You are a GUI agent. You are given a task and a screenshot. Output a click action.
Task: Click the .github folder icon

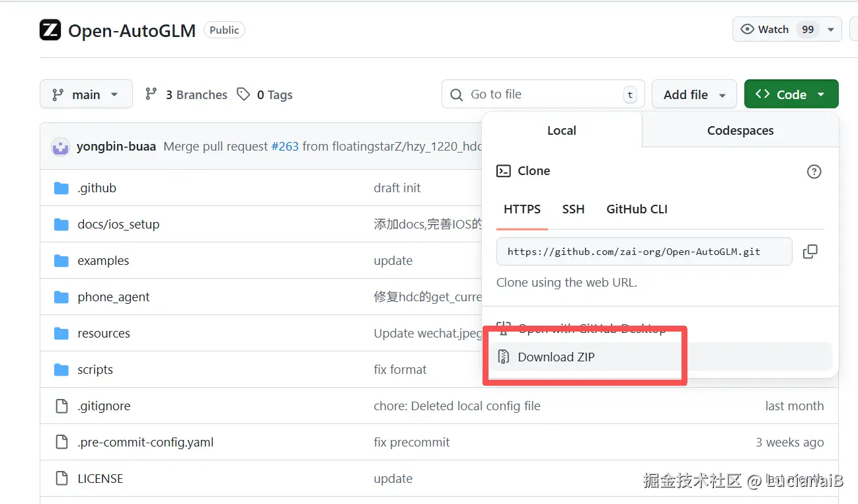[x=61, y=188]
